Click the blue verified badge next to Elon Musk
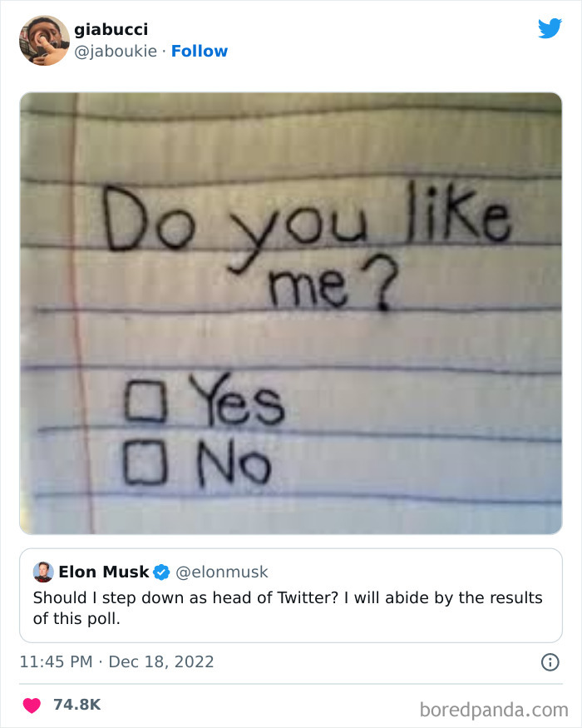Viewport: 582px width, 728px height. click(x=160, y=572)
